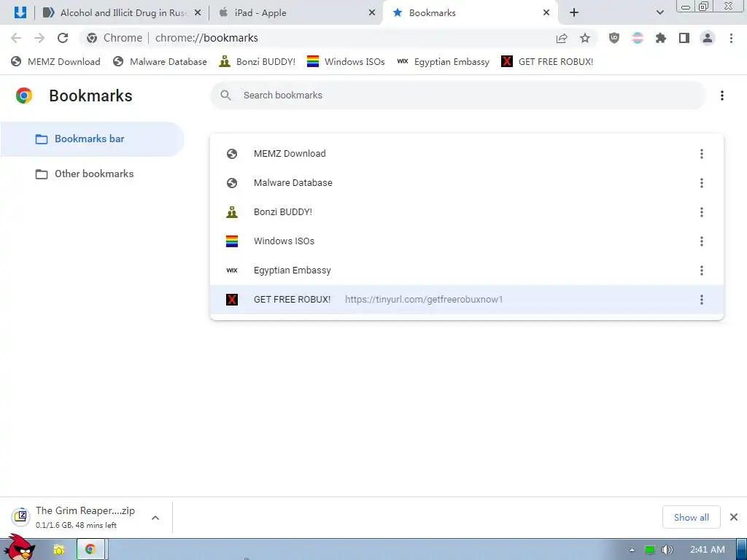Close the Bookmarks tab

point(546,13)
